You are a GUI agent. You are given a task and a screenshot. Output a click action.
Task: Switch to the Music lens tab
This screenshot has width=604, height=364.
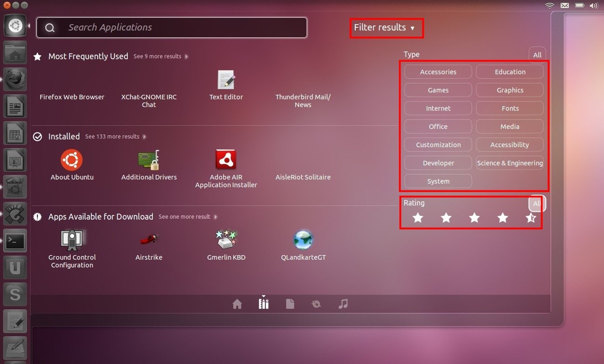pos(343,304)
